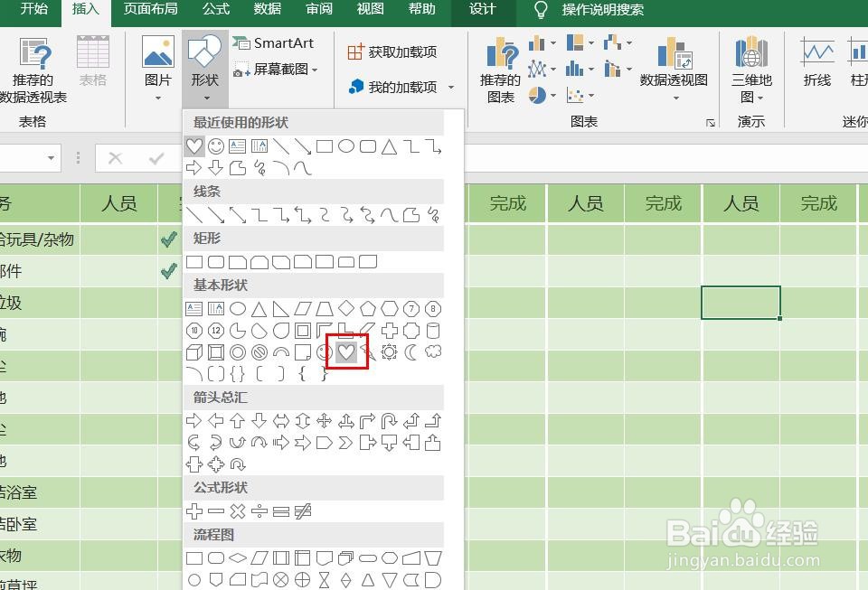
Task: Switch to the 设计 ribbon tab
Action: tap(482, 12)
